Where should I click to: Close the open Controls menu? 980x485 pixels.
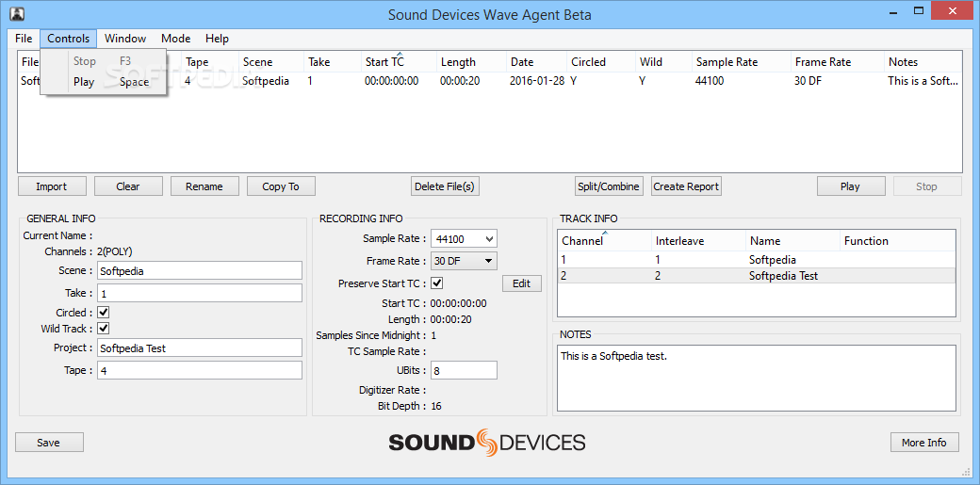(x=69, y=38)
